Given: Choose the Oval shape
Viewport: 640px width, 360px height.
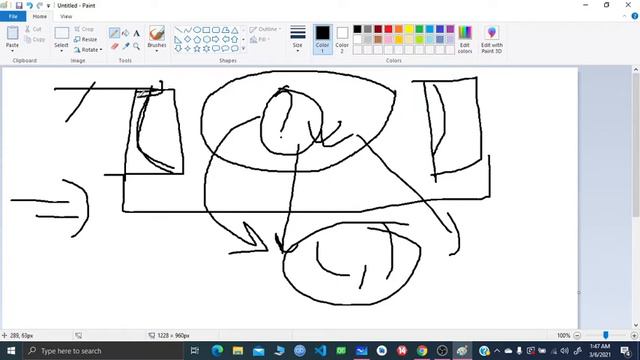Looking at the screenshot, I should 197,30.
